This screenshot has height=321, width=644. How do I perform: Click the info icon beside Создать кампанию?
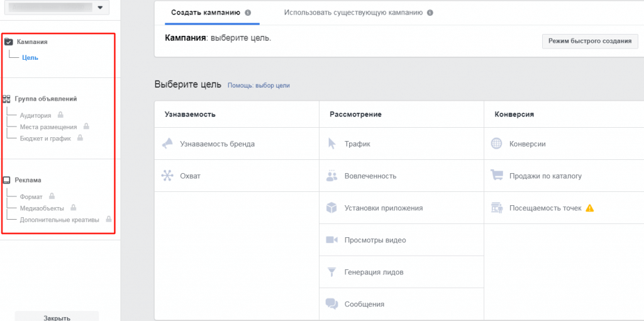(x=248, y=13)
